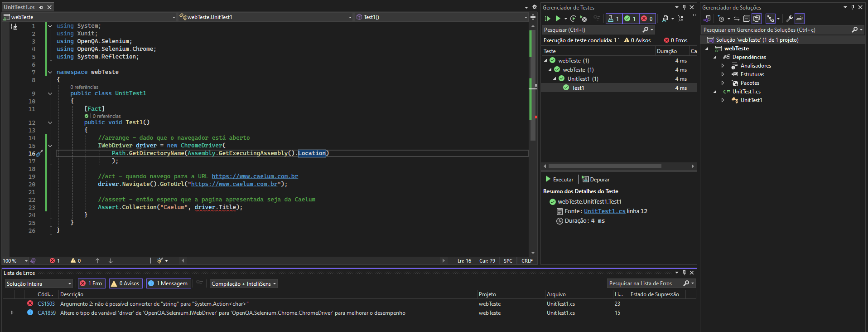Open the webTeste project dropdown above editor
Image resolution: width=868 pixels, height=332 pixels.
click(x=89, y=17)
